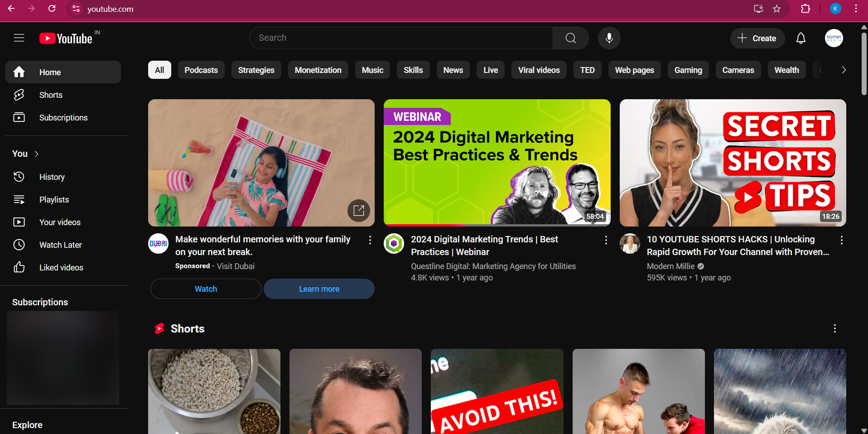
Task: Click the YouTube search input field
Action: 401,38
